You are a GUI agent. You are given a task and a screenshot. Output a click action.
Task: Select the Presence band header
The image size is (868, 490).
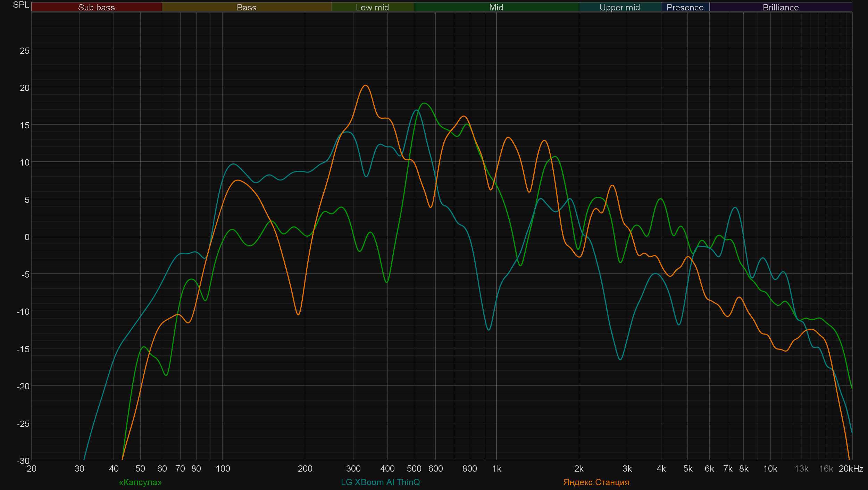click(x=685, y=7)
